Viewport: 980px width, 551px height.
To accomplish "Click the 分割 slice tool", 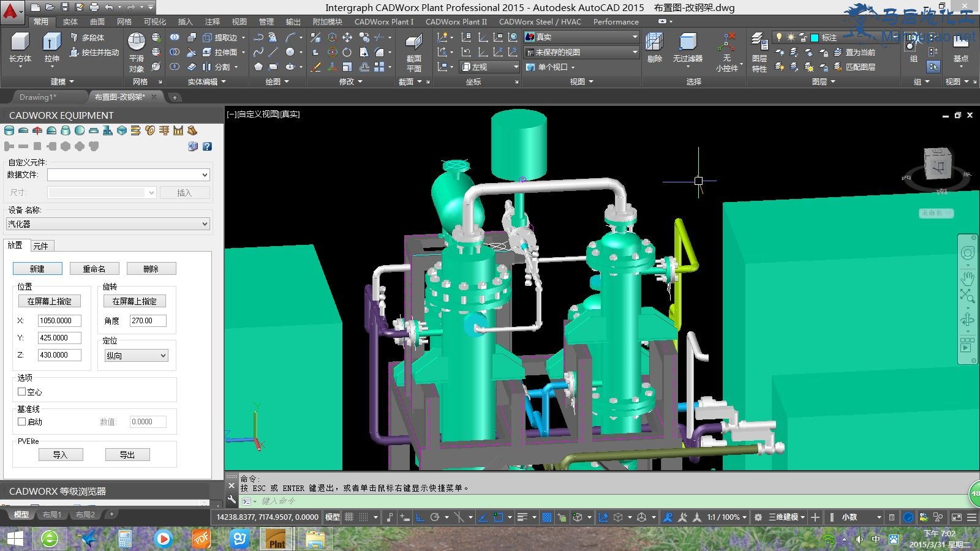I will 217,67.
